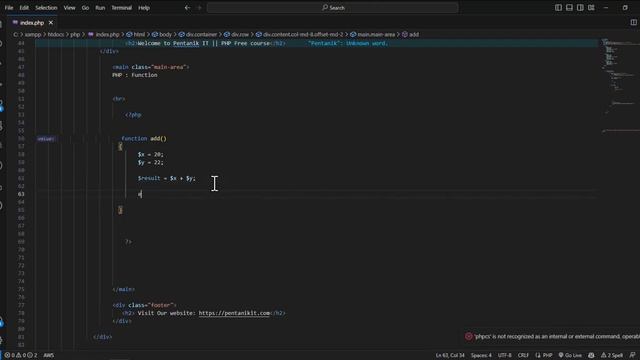Image resolution: width=640 pixels, height=360 pixels.
Task: Click the main class="main-area" opening tag
Action: (151, 67)
